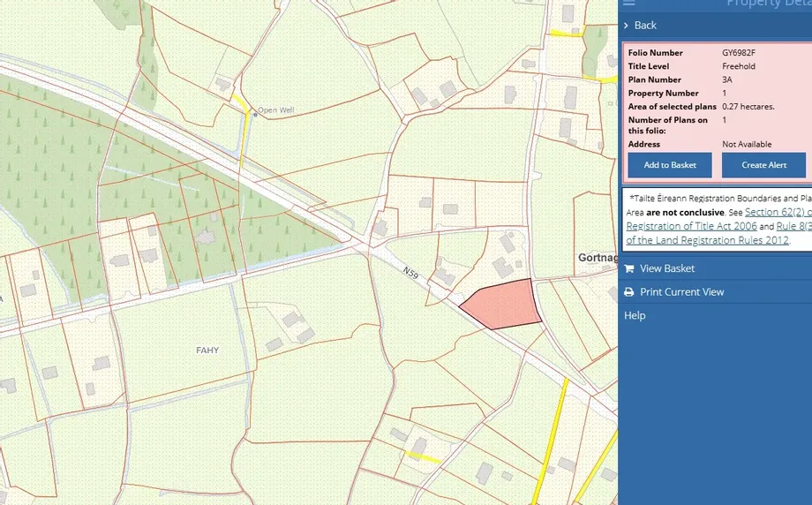Open Land Registration Rules 2012 link

[x=707, y=240]
